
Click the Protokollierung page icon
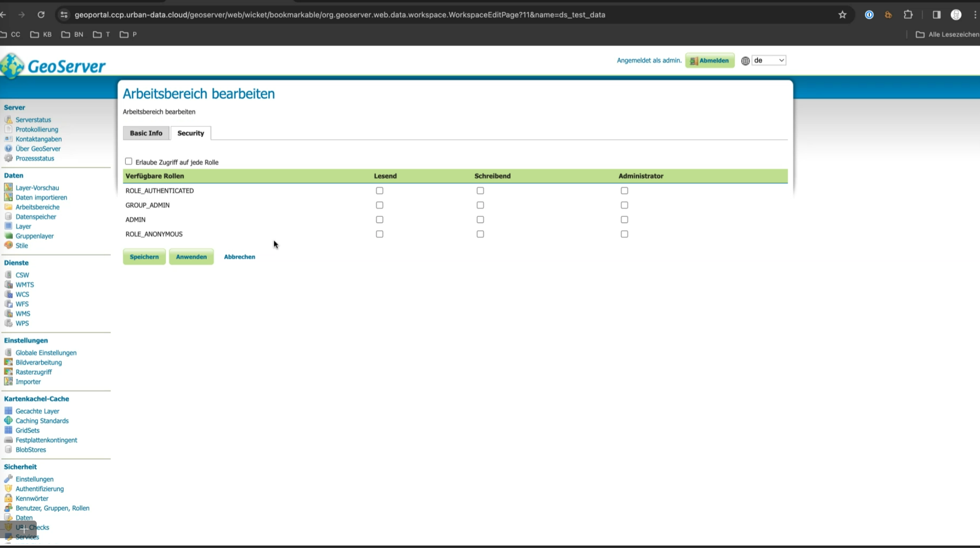(8, 129)
